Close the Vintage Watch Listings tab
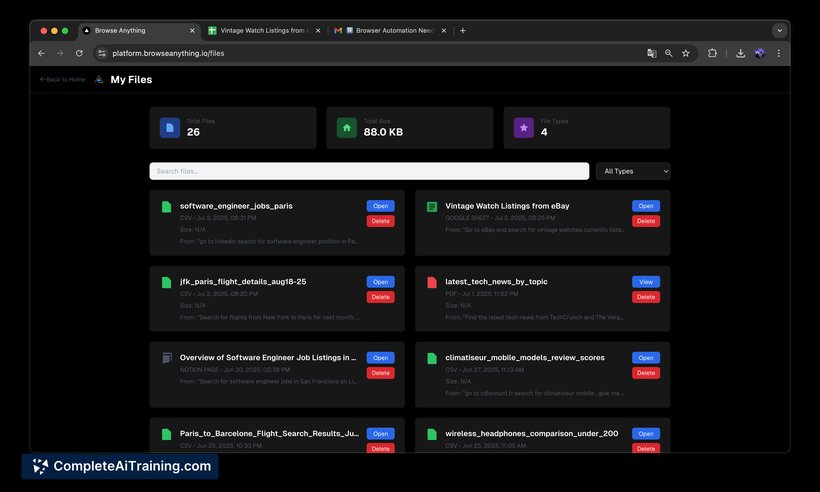Image resolution: width=820 pixels, height=492 pixels. (318, 30)
